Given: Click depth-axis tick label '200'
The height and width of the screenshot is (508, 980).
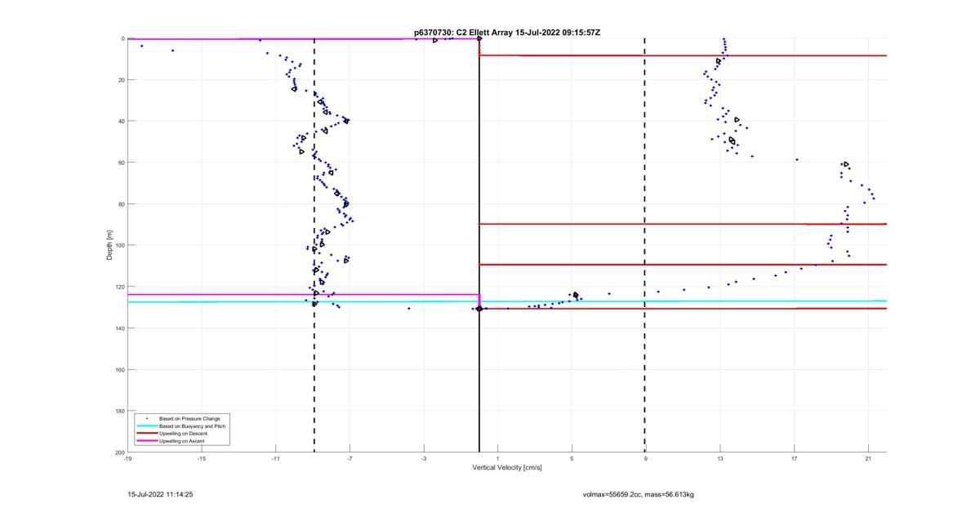Looking at the screenshot, I should [x=119, y=452].
